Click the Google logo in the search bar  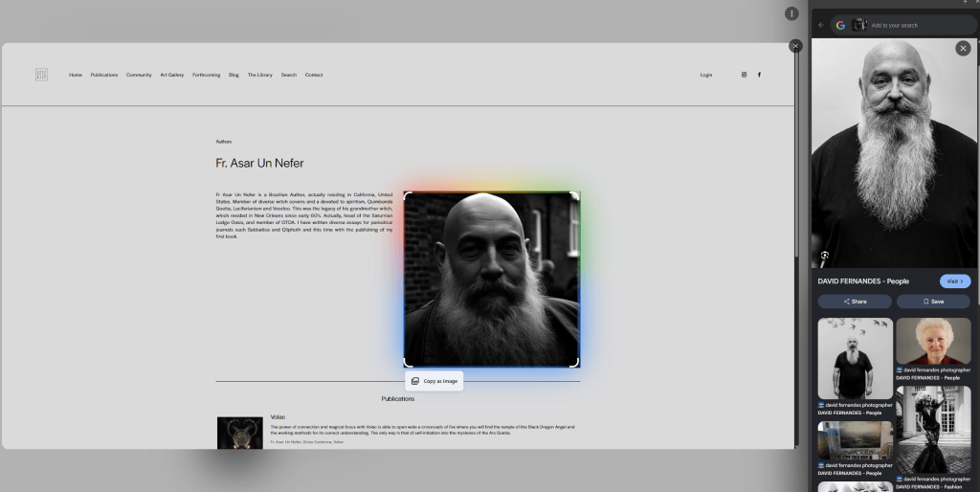coord(840,25)
